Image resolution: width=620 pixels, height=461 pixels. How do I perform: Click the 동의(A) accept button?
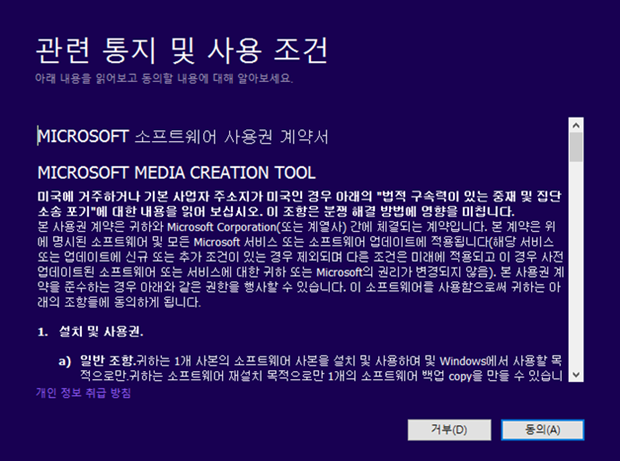coord(542,430)
